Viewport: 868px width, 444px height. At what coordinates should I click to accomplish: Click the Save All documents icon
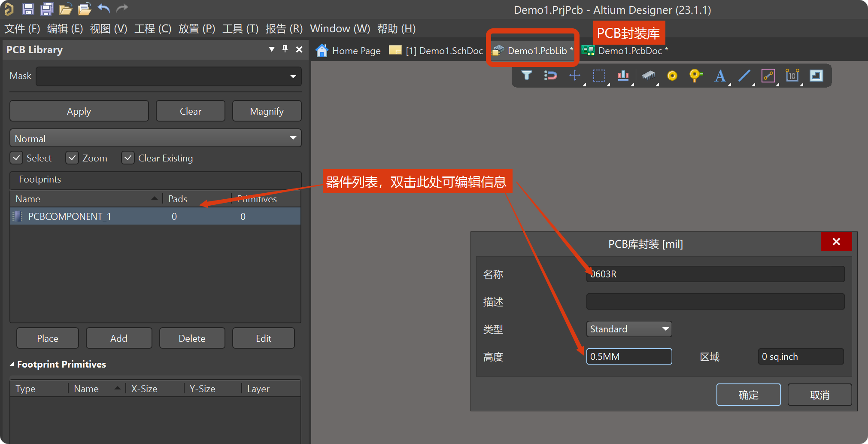point(47,9)
